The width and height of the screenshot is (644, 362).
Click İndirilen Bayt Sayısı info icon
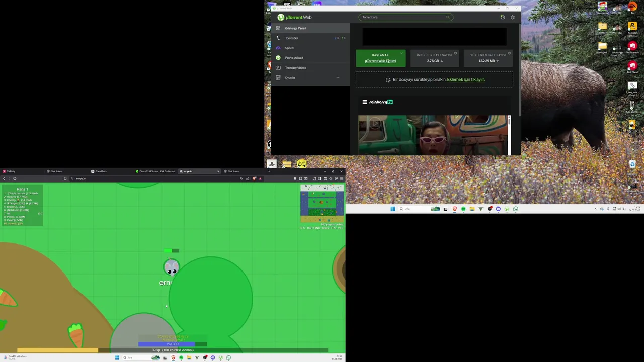coord(455,53)
